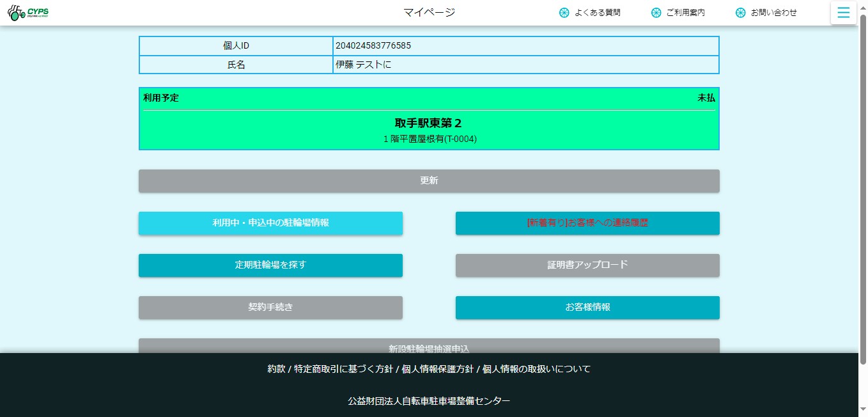868x417 pixels.
Task: Open the hamburger menu icon
Action: tap(843, 13)
